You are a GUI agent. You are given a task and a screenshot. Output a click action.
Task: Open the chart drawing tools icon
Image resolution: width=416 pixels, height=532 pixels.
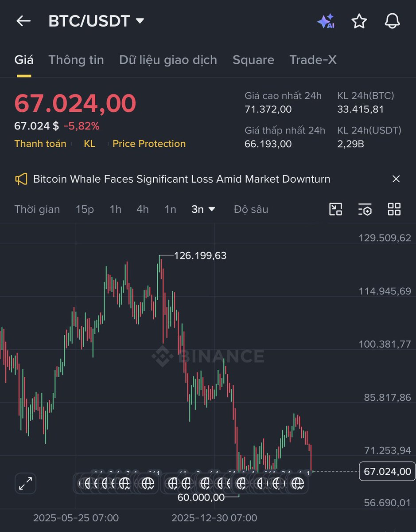[x=336, y=209]
